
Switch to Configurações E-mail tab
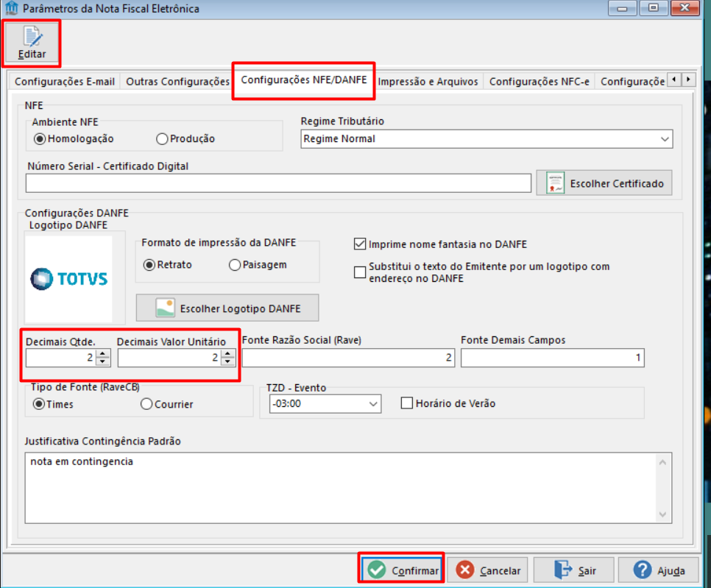(x=64, y=82)
